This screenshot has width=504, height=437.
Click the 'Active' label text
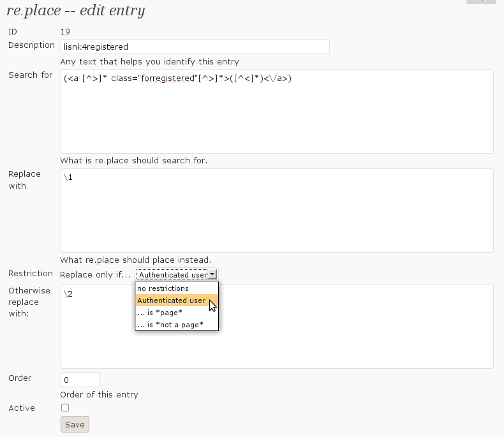click(x=22, y=408)
